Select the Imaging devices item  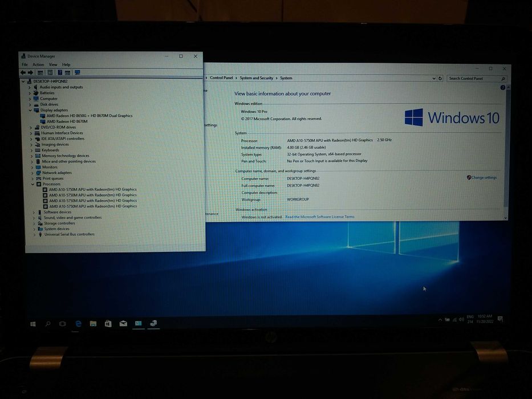[x=55, y=145]
